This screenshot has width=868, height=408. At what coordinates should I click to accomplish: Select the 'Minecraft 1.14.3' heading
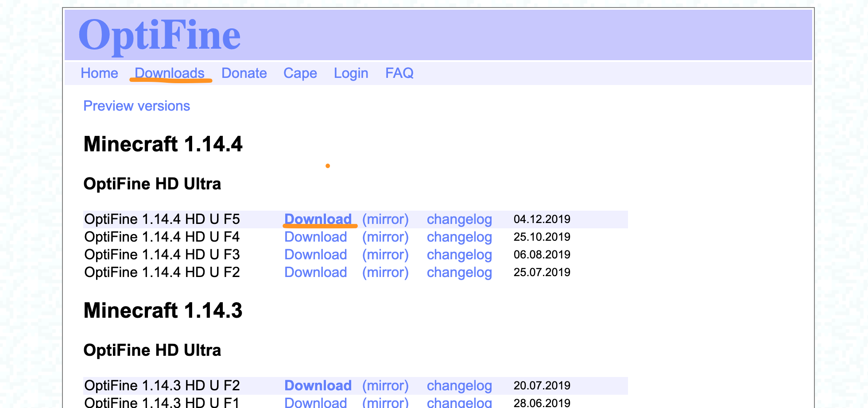pyautogui.click(x=163, y=311)
